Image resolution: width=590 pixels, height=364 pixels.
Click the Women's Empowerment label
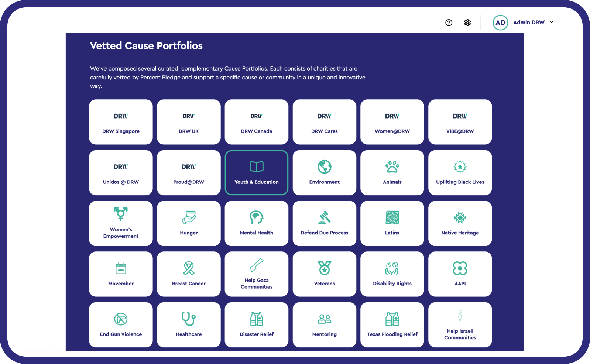121,233
